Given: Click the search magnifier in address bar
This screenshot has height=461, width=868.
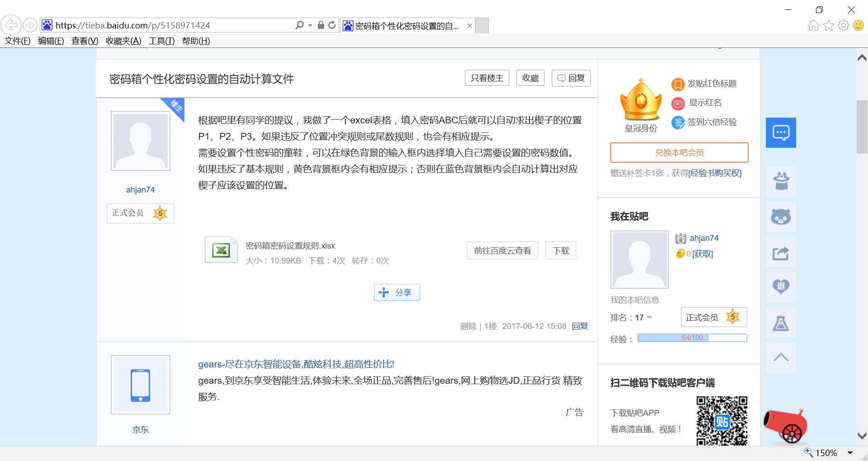Looking at the screenshot, I should point(299,25).
